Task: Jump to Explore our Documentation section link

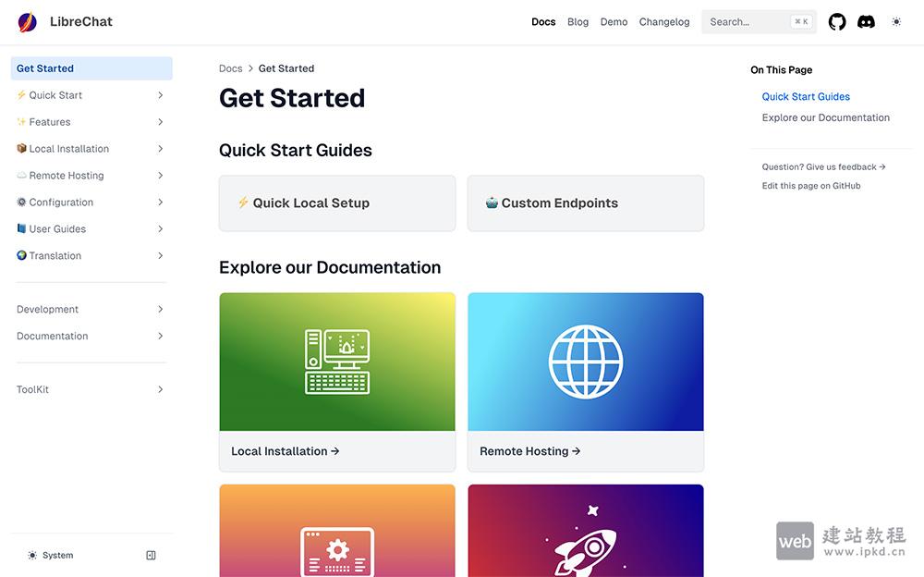Action: click(825, 118)
